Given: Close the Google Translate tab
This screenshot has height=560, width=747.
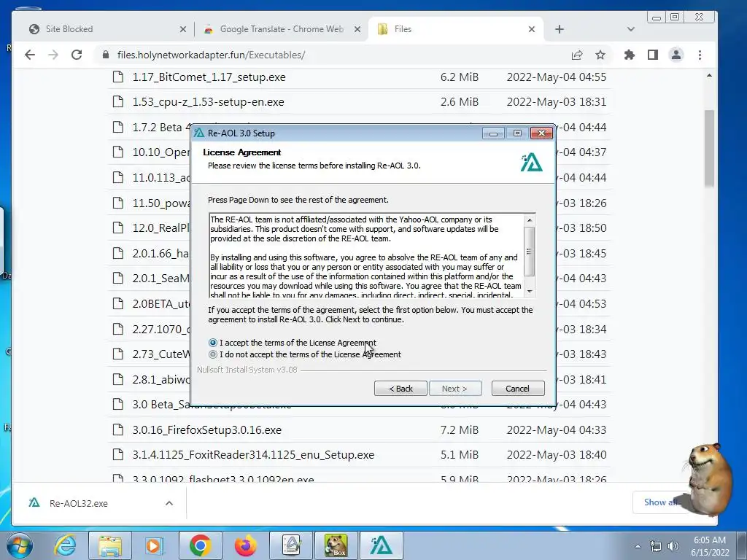Looking at the screenshot, I should point(357,29).
